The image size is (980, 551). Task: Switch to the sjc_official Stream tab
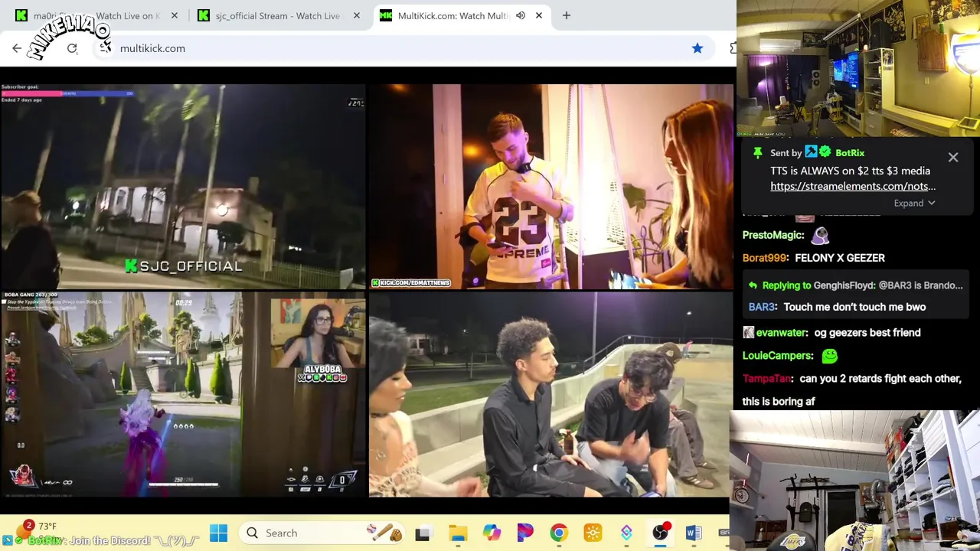pyautogui.click(x=277, y=15)
